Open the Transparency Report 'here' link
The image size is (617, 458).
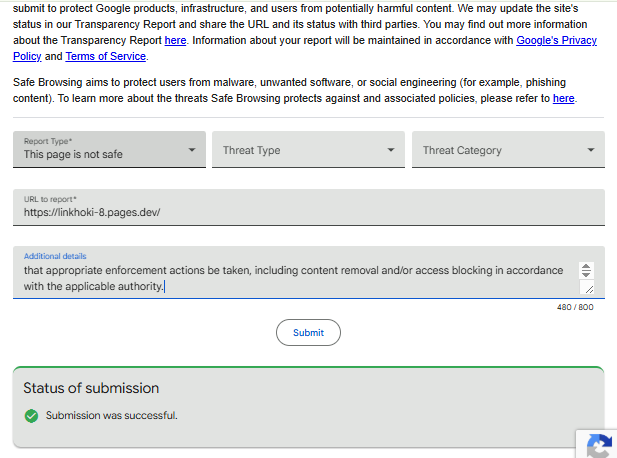[x=175, y=40]
